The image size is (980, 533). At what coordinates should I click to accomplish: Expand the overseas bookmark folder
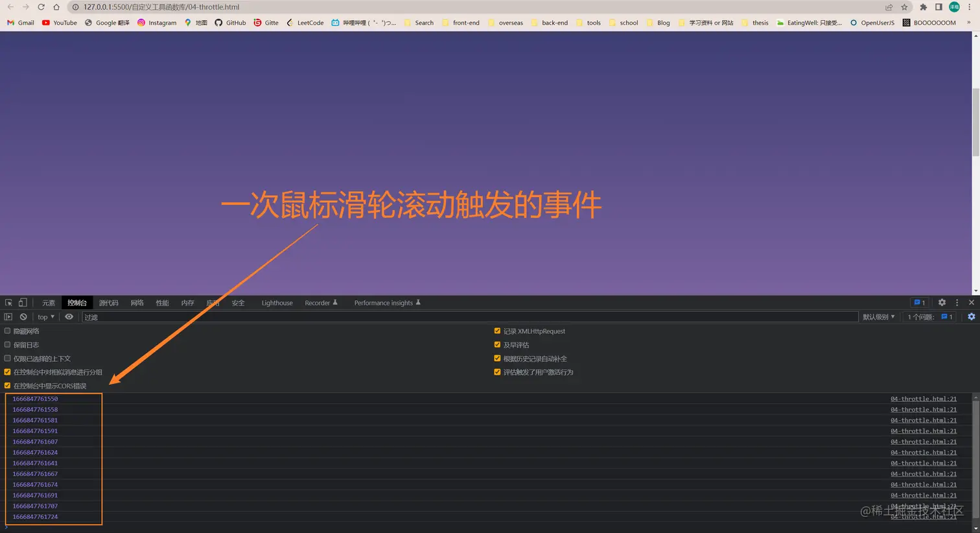(x=505, y=23)
